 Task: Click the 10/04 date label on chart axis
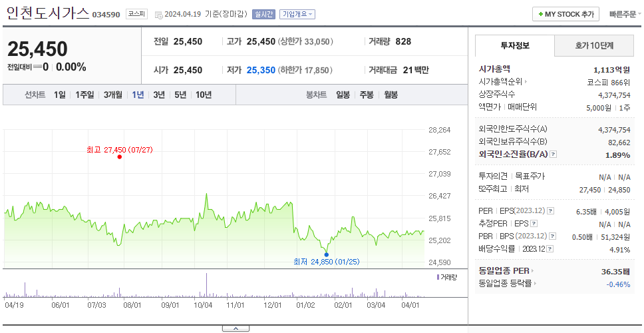pyautogui.click(x=203, y=306)
